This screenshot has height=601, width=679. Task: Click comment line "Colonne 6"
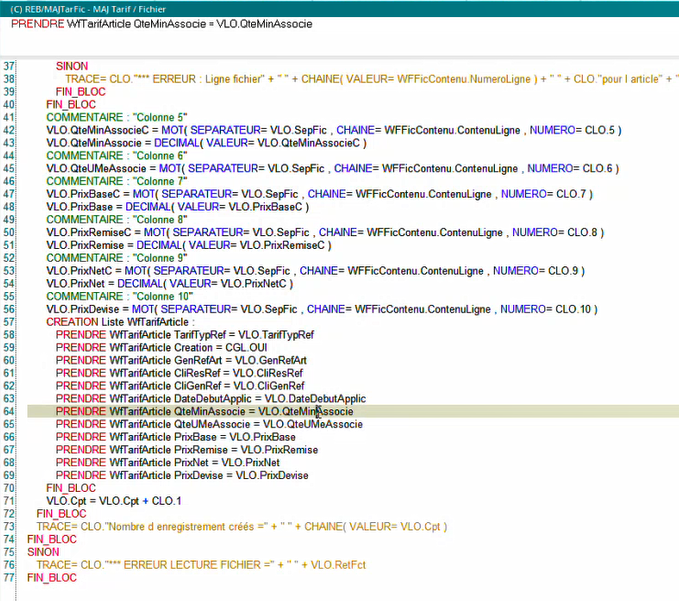pos(116,156)
